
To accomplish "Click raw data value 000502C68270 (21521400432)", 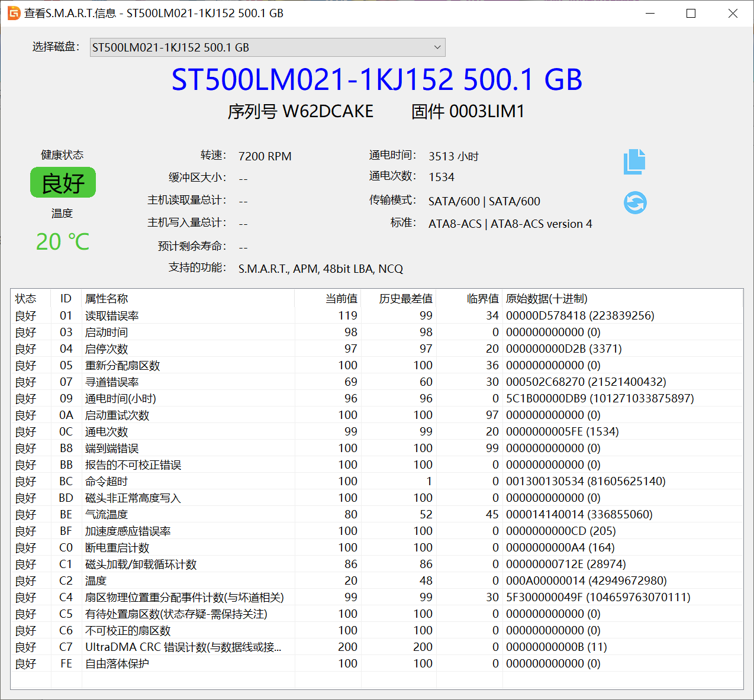I will point(586,382).
